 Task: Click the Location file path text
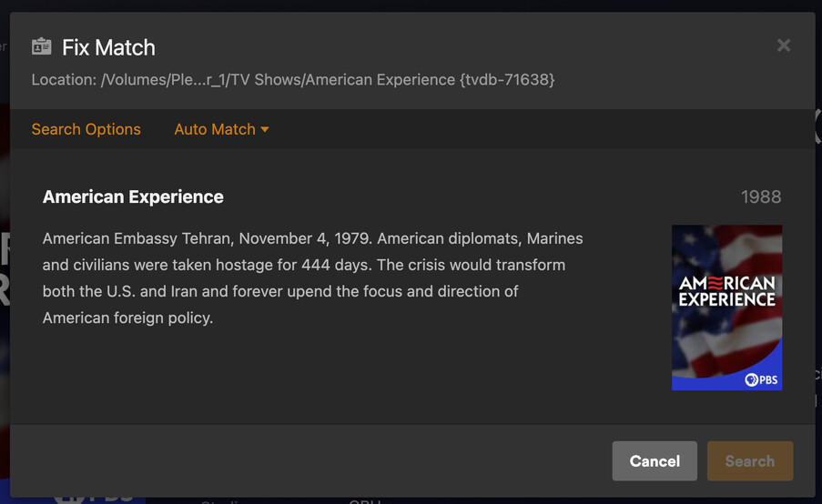pyautogui.click(x=292, y=79)
